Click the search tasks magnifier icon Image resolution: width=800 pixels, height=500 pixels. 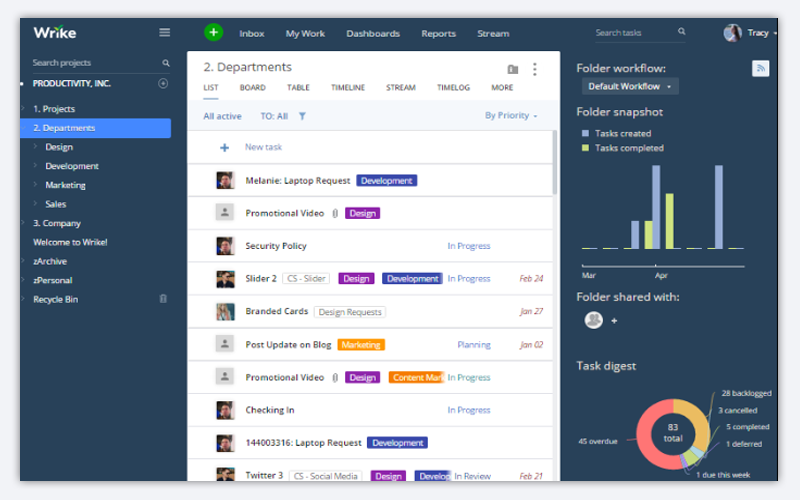(682, 32)
